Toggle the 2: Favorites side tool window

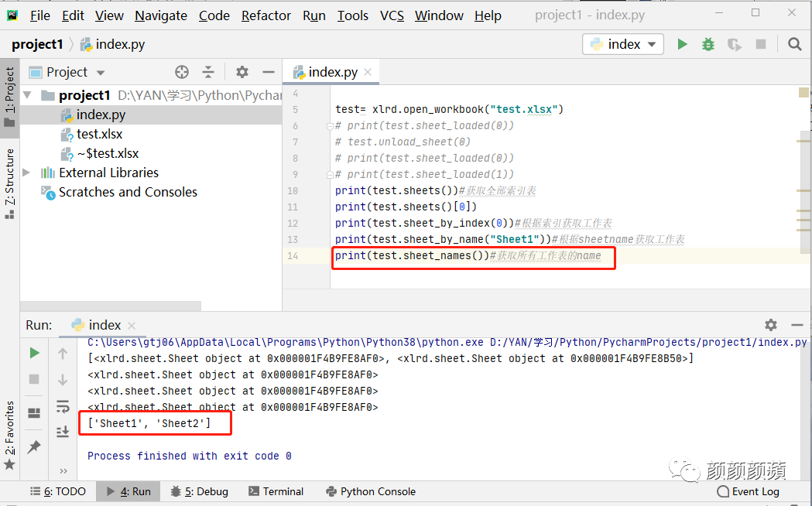9,435
